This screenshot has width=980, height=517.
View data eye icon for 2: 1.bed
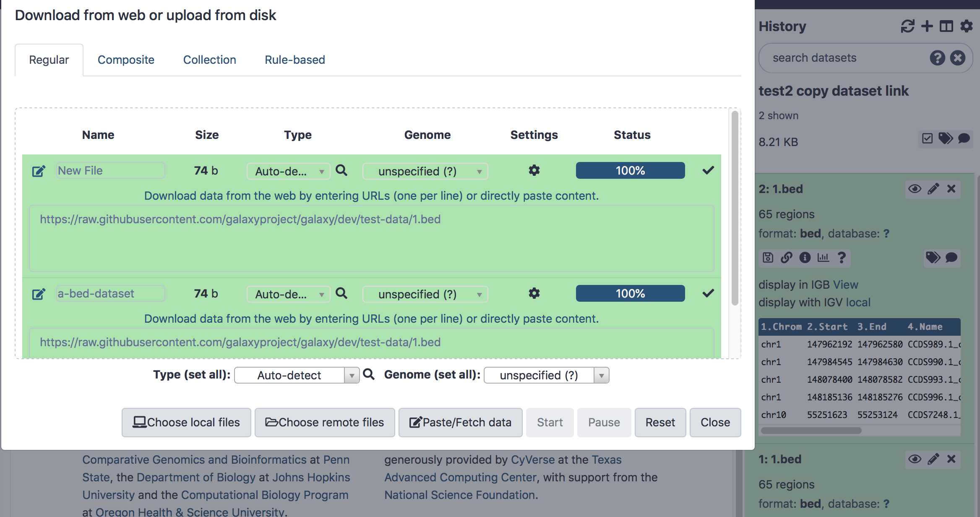click(915, 189)
